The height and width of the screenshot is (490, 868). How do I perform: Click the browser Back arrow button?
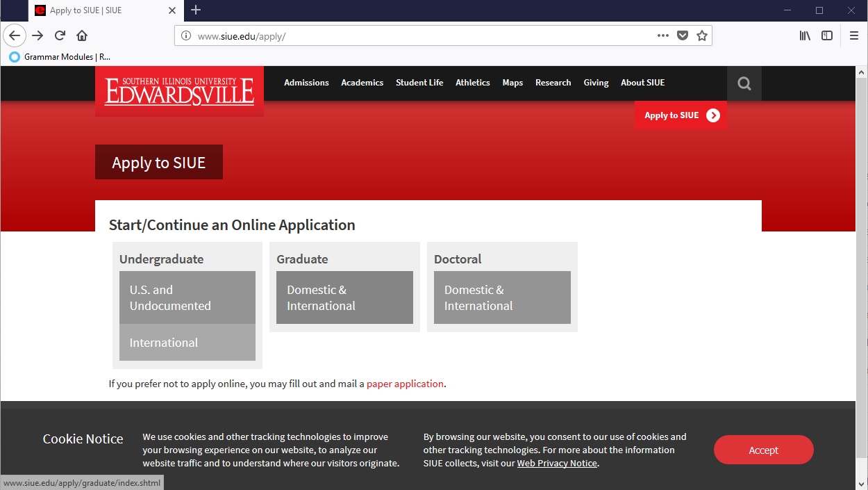15,35
